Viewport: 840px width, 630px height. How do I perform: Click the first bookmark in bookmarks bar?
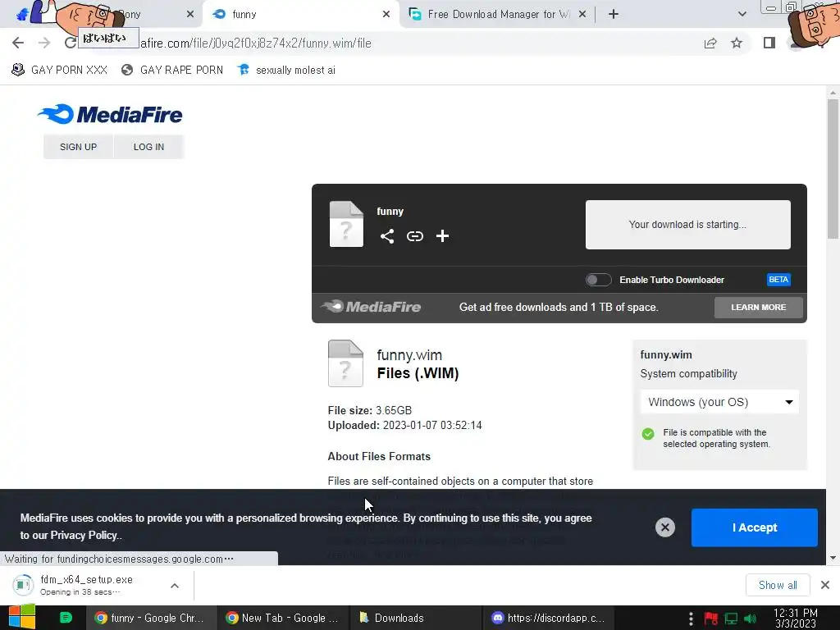tap(59, 70)
